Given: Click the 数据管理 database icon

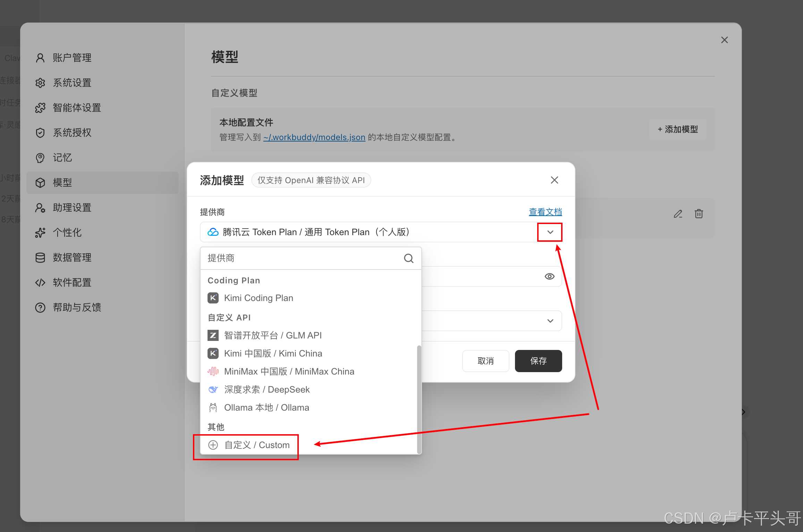Looking at the screenshot, I should pos(40,258).
